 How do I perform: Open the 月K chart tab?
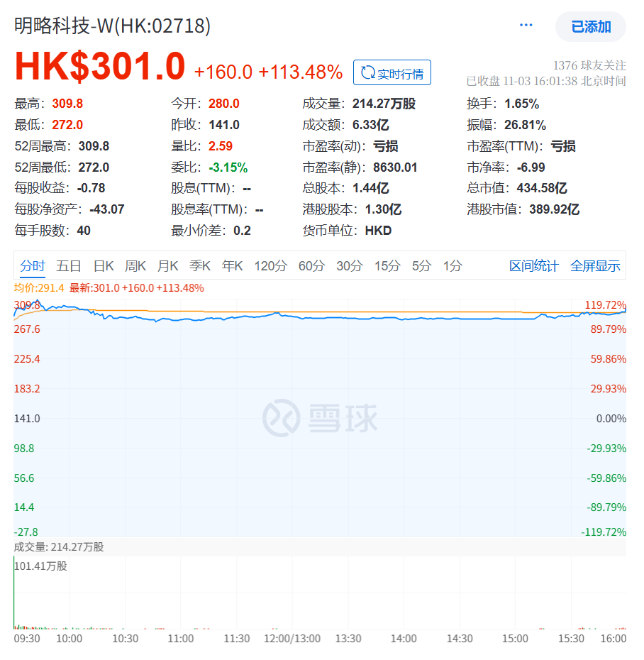(x=167, y=266)
